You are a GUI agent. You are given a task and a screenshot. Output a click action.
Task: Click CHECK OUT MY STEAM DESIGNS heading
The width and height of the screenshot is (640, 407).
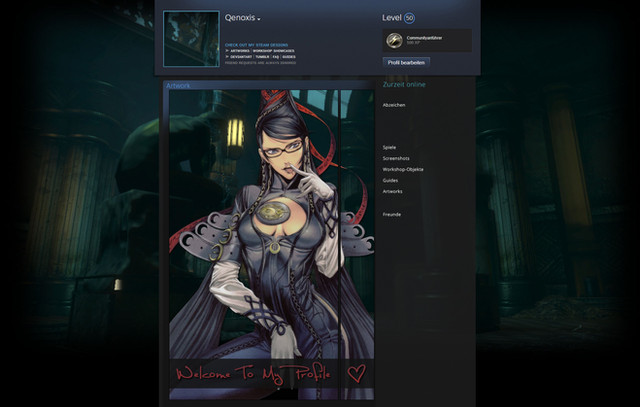(256, 45)
